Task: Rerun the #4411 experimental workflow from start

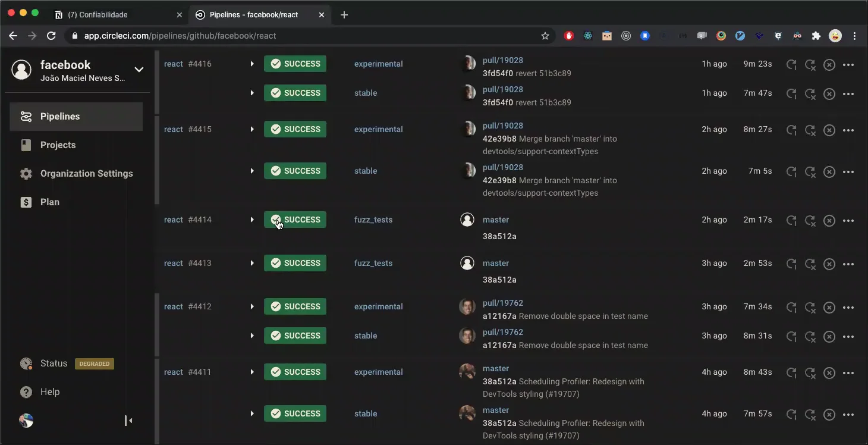Action: point(791,372)
